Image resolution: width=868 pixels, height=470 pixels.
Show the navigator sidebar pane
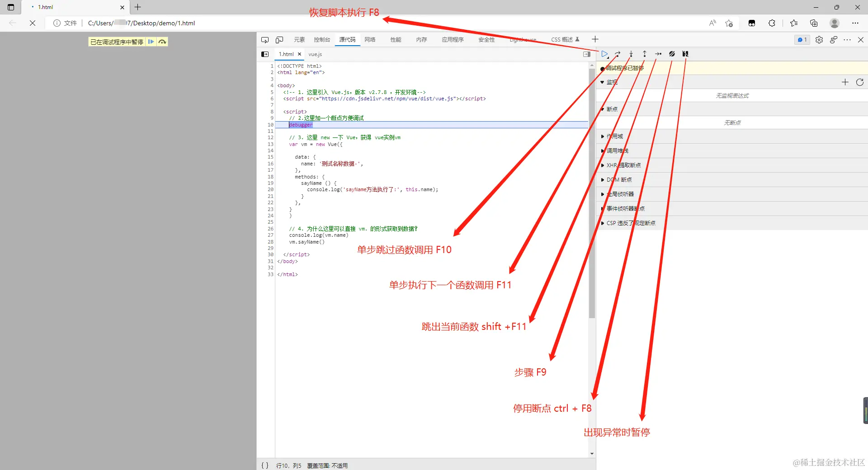pos(265,54)
